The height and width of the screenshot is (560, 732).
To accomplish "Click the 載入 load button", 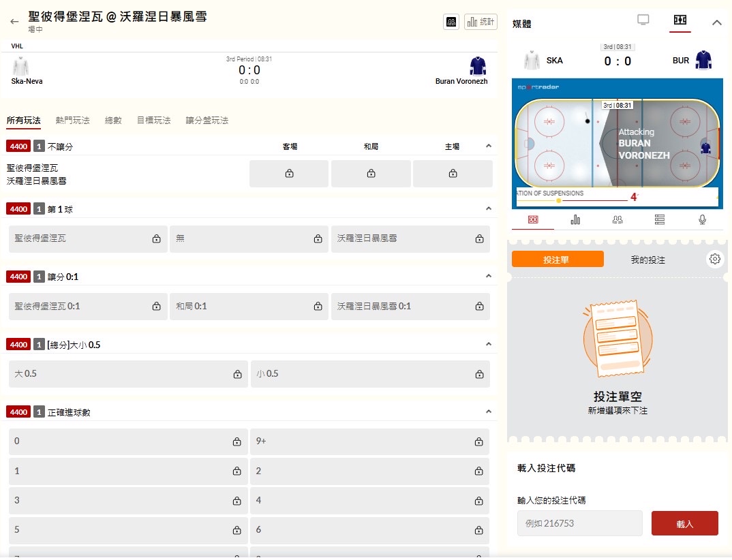I will pyautogui.click(x=684, y=523).
